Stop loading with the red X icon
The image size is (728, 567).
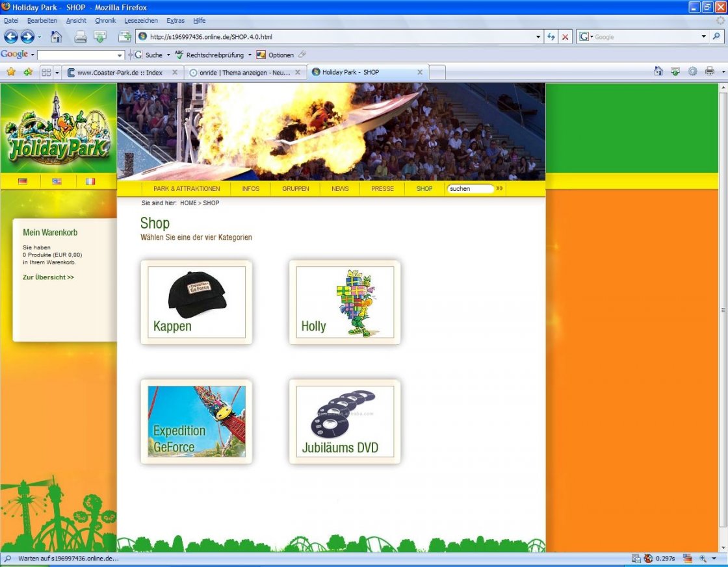point(565,36)
